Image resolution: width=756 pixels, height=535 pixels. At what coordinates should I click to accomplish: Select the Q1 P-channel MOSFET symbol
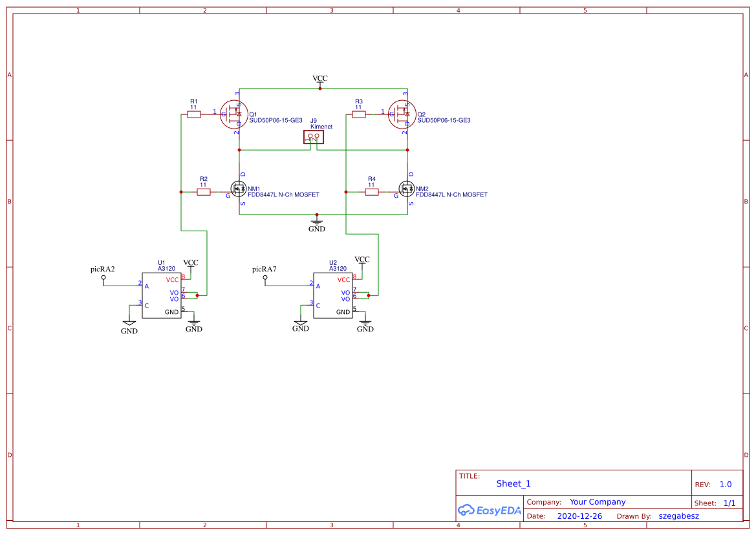[234, 114]
